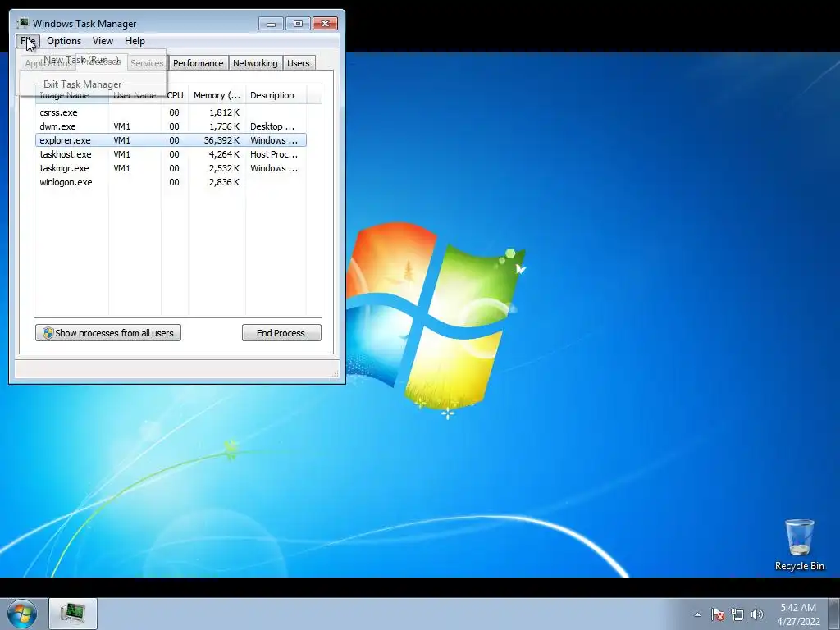Open the Recycle Bin desktop icon
840x630 pixels.
[799, 545]
